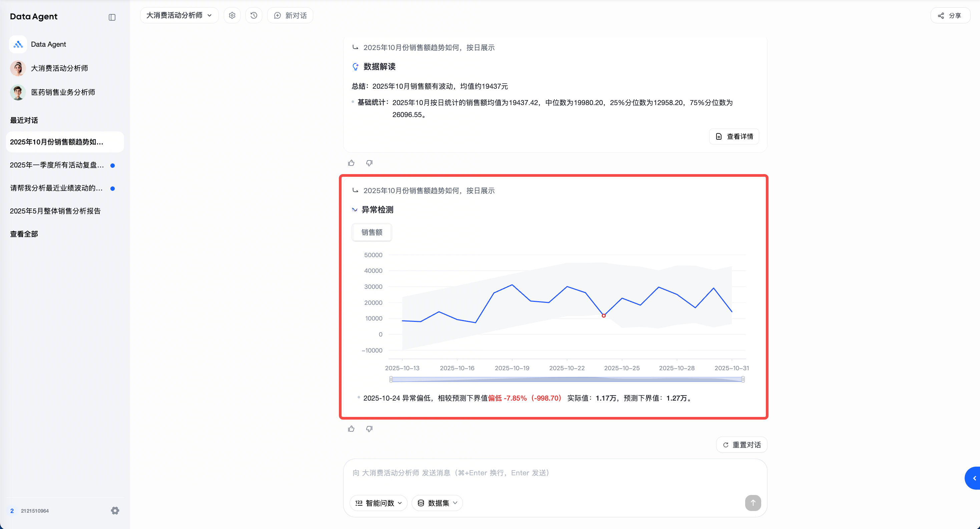Click thumbs down under data interpretation card
Viewport: 980px width, 529px height.
pyautogui.click(x=369, y=163)
